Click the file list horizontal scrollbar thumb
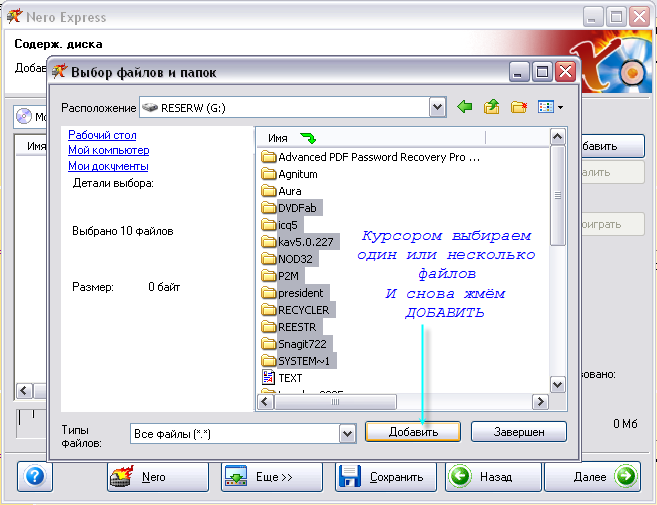The width and height of the screenshot is (657, 505). [335, 402]
